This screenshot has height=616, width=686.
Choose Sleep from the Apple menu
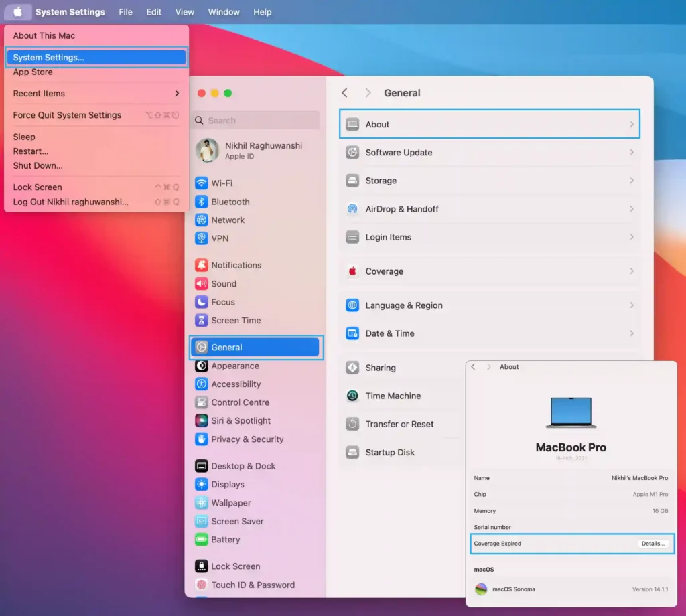click(x=96, y=137)
